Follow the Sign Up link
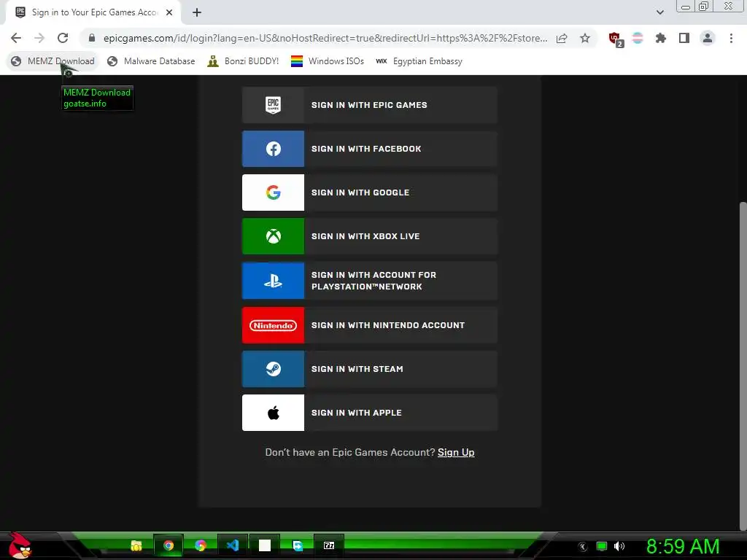Viewport: 747px width, 560px height. click(456, 452)
